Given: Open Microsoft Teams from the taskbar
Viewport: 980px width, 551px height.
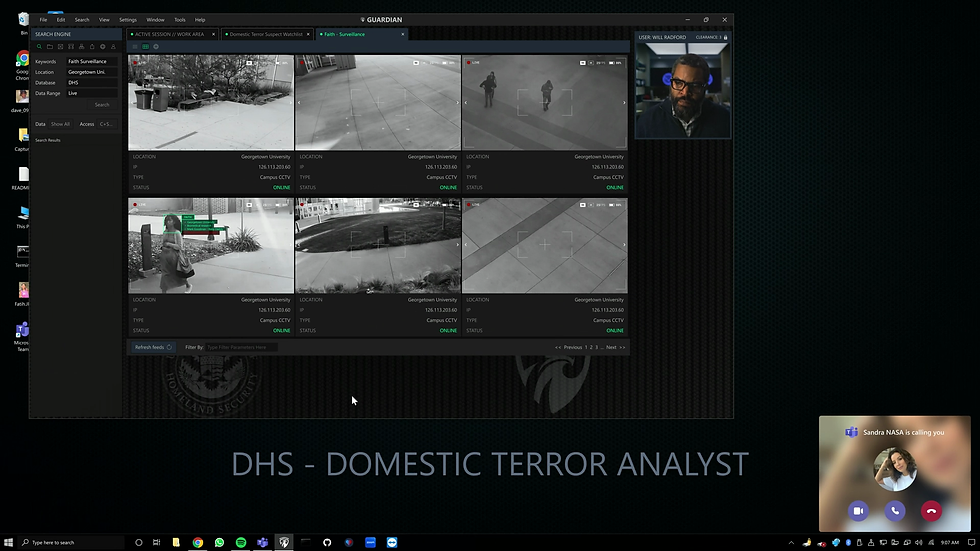Looking at the screenshot, I should click(262, 542).
